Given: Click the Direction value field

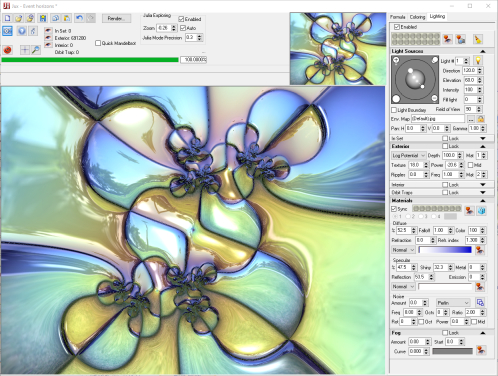Looking at the screenshot, I should (x=469, y=70).
